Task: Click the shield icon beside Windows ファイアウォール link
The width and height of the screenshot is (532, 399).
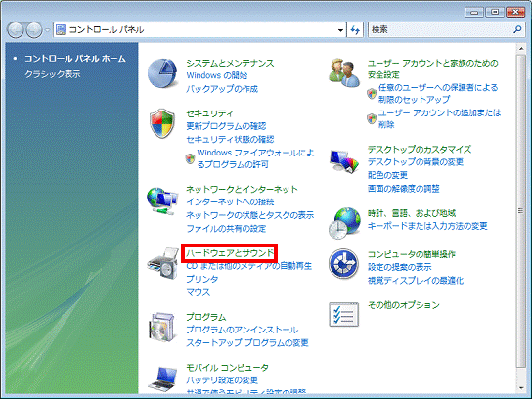Action: point(190,158)
